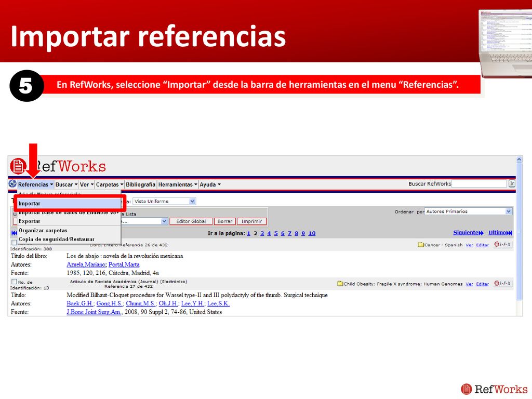Click the Editor Global button

[191, 221]
